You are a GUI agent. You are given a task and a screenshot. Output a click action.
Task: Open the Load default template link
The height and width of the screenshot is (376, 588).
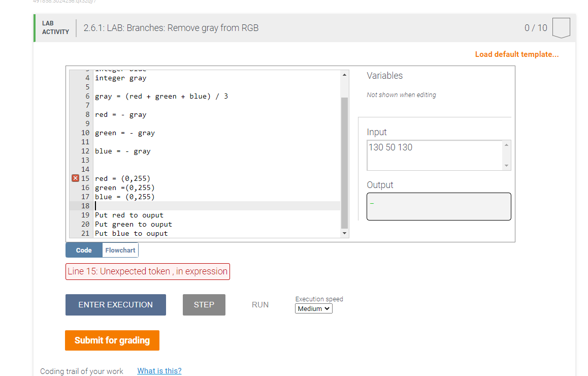516,54
